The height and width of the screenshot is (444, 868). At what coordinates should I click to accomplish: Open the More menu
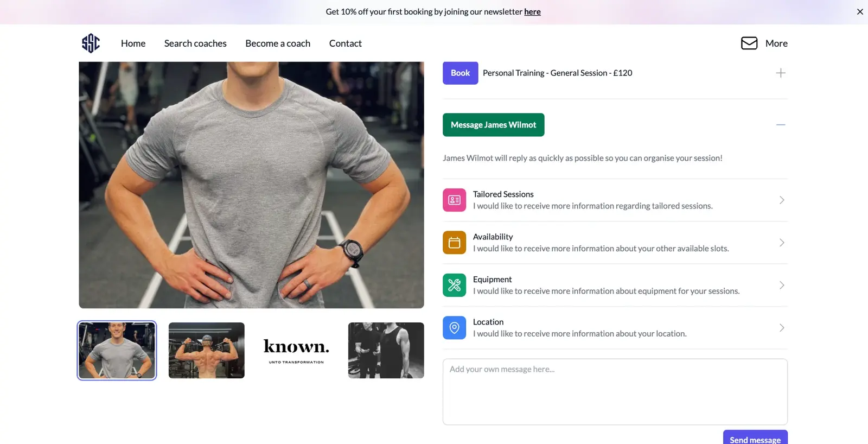coord(776,43)
